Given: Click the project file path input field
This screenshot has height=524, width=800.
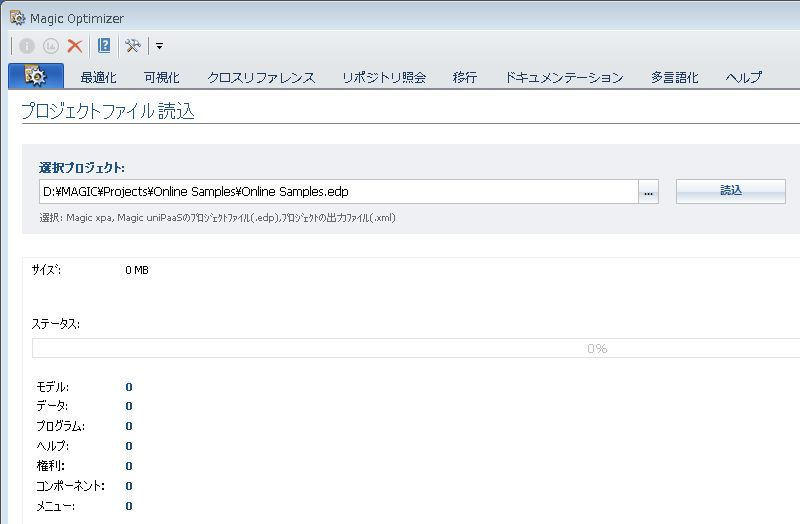Looking at the screenshot, I should (337, 191).
